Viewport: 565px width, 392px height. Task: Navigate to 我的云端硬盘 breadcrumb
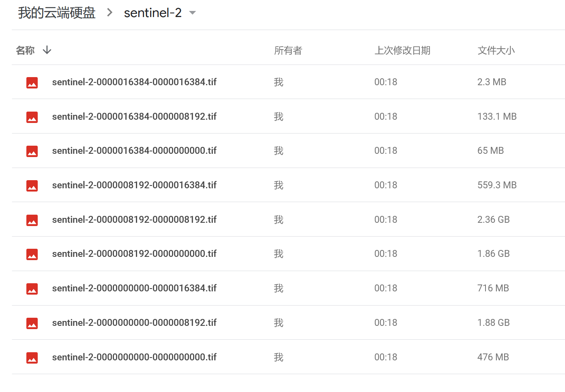56,13
